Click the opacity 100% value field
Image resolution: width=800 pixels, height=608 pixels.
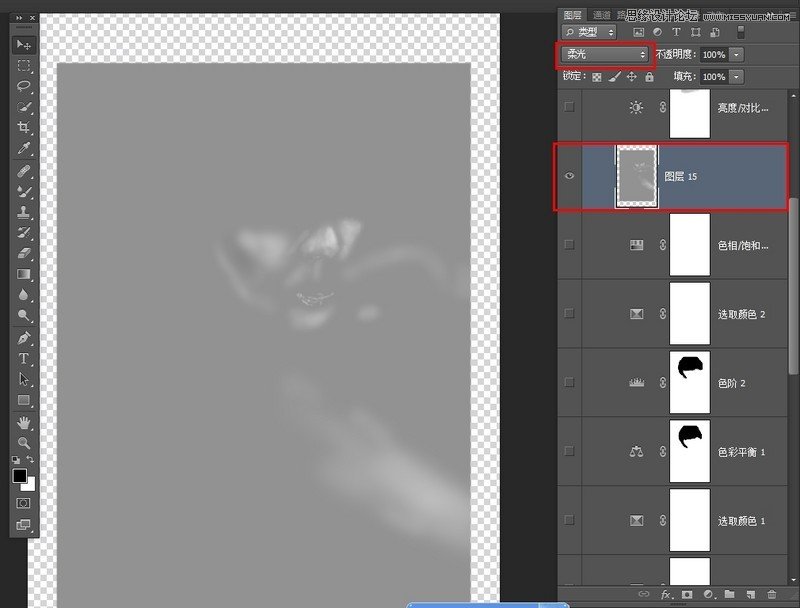click(x=714, y=54)
